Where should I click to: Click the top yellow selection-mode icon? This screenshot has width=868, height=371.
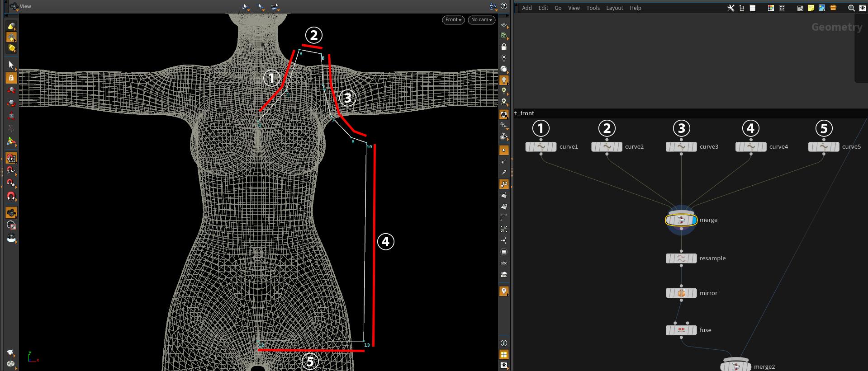[11, 26]
